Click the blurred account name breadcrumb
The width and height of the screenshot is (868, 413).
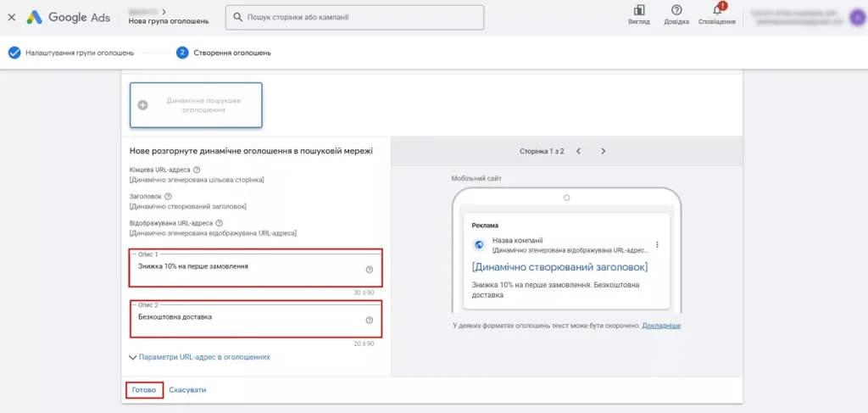[x=144, y=10]
